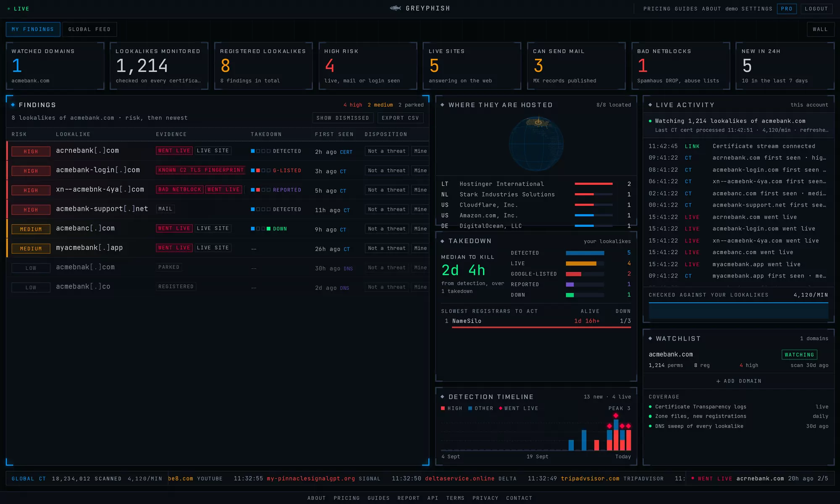
Task: Mark myacmebank[.]app as Mine
Action: point(420,248)
